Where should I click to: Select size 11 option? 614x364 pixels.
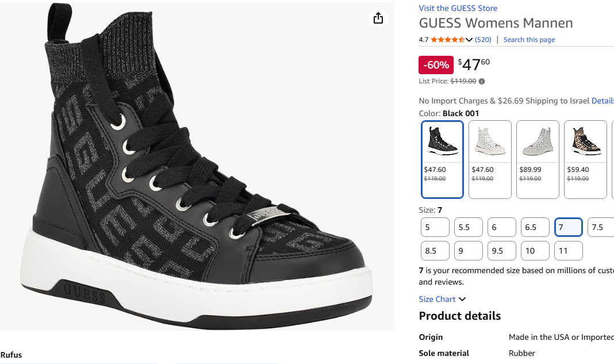568,251
